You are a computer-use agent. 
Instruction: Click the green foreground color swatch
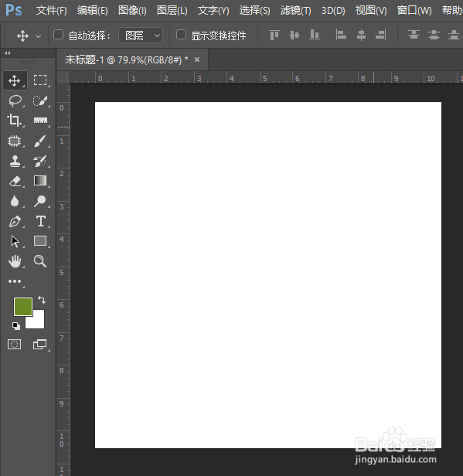click(x=23, y=307)
